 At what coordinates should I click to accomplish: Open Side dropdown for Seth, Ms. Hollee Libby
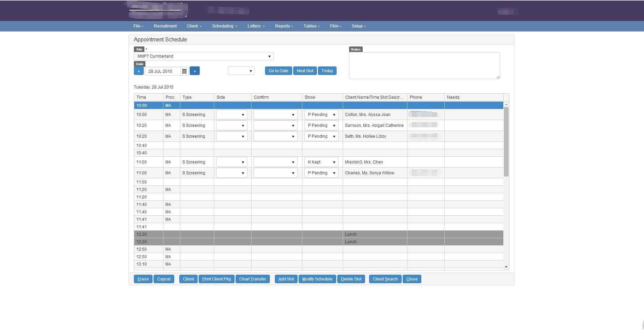point(232,136)
